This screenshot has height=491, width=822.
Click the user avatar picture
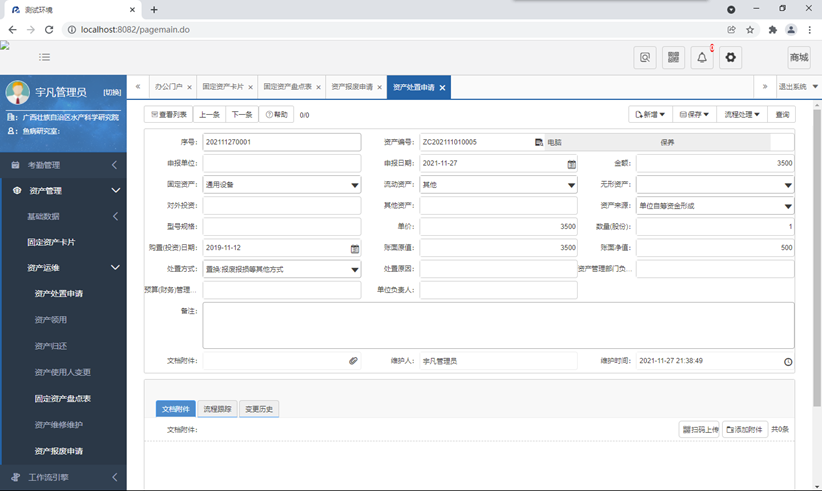coord(17,92)
